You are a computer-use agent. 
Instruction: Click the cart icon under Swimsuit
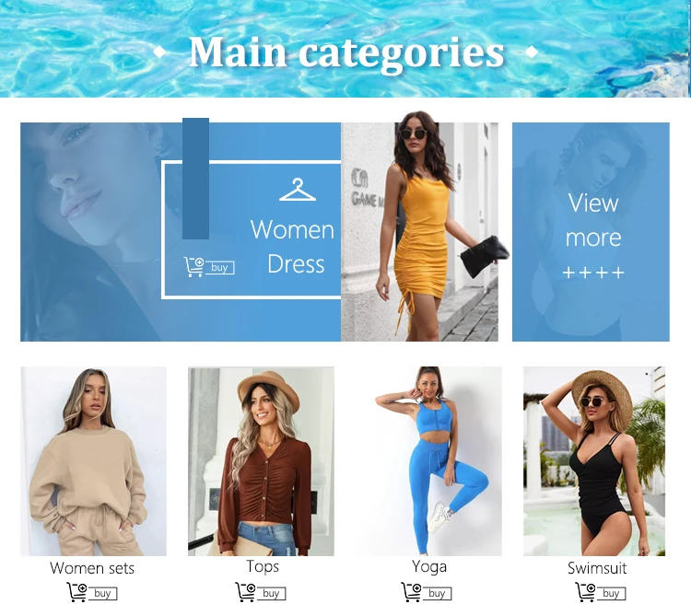pyautogui.click(x=586, y=592)
